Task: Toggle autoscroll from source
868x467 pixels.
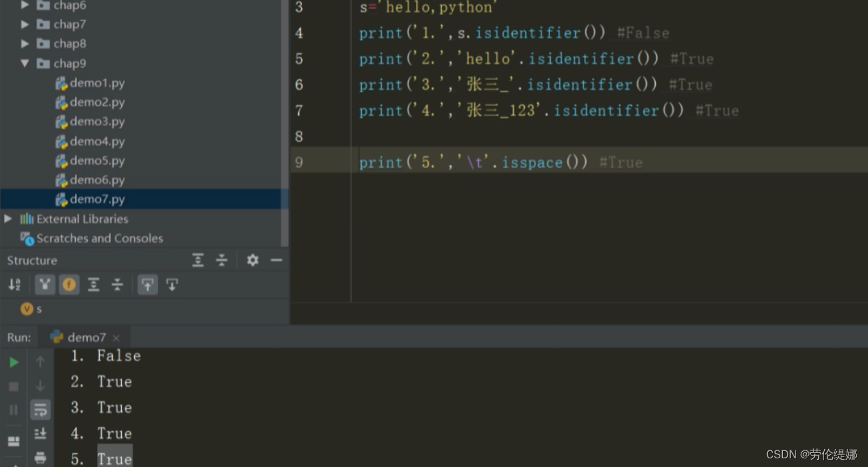Action: click(172, 285)
